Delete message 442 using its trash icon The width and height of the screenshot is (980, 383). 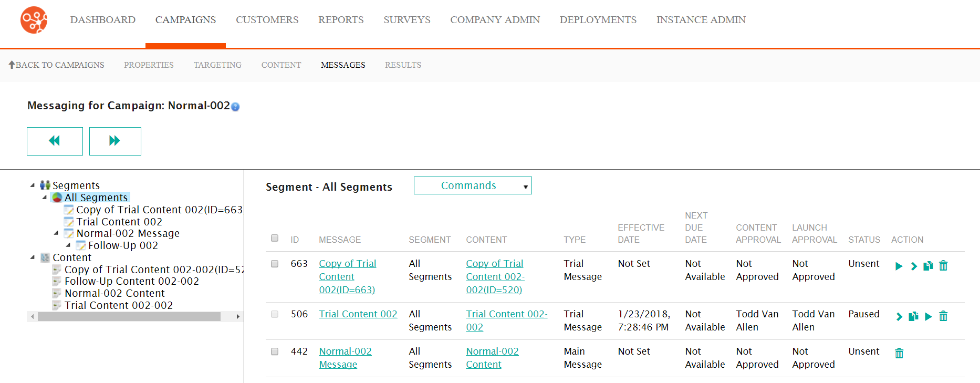899,353
